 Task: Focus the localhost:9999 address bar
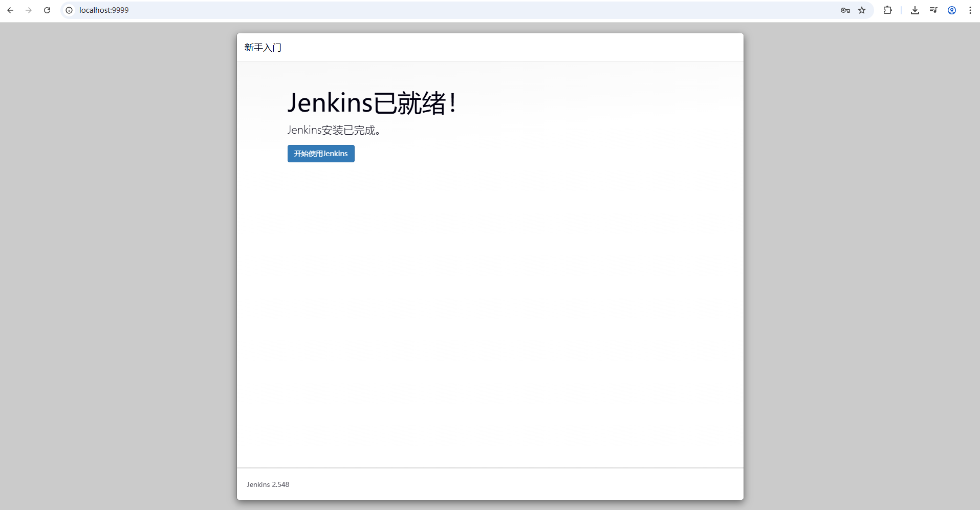pyautogui.click(x=409, y=10)
